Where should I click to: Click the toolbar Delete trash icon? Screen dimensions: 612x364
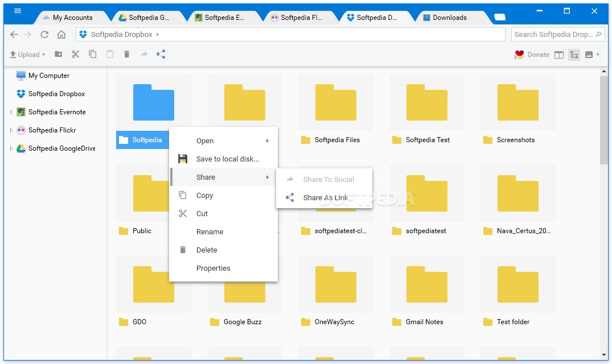126,54
